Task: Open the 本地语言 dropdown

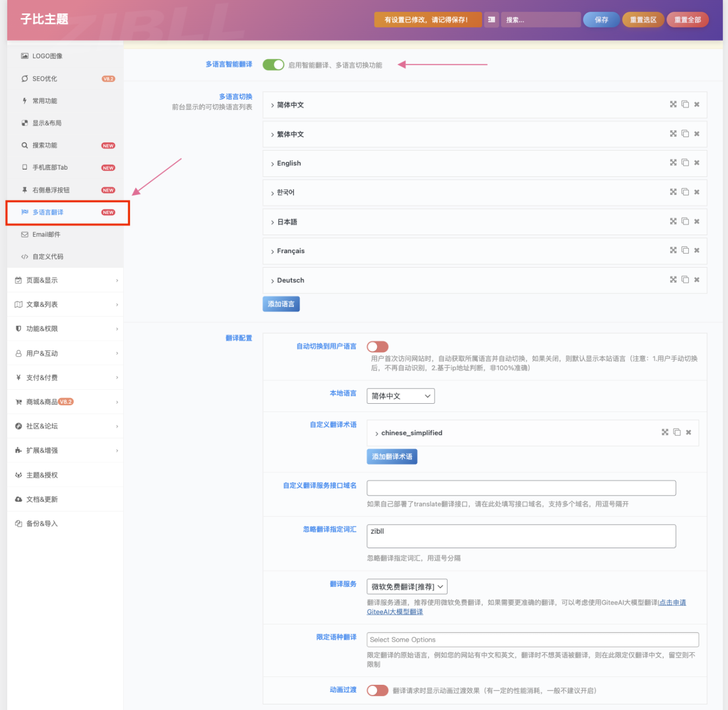Action: click(x=400, y=396)
